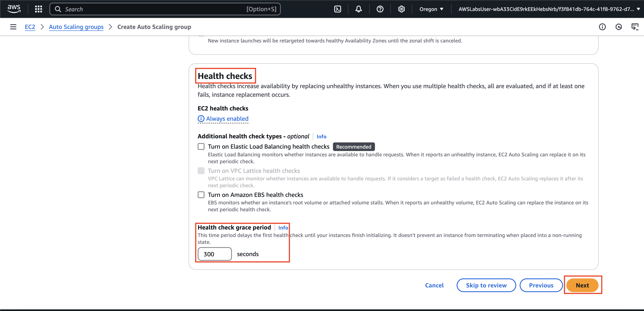
Task: Open the settings gear icon
Action: tap(401, 9)
